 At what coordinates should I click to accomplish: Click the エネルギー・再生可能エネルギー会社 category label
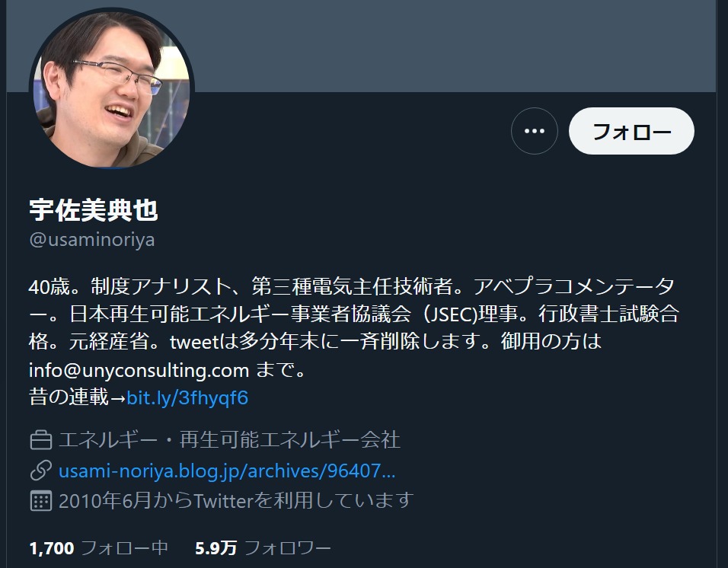click(229, 440)
